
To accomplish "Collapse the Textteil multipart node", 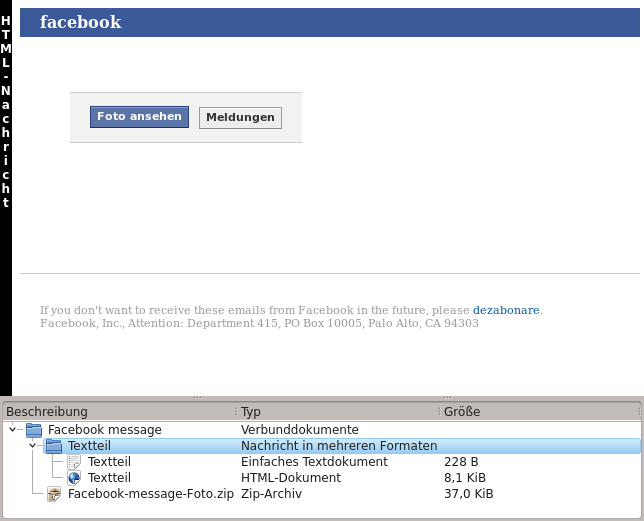I will tap(32, 446).
